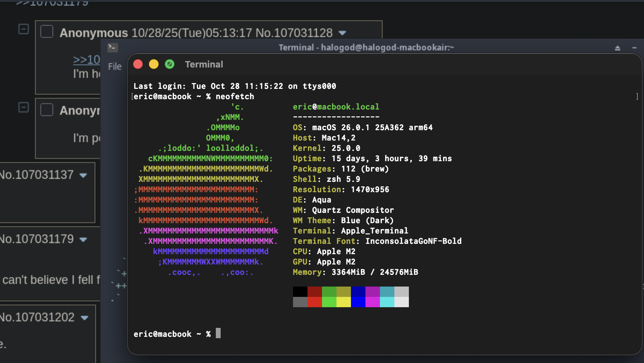The height and width of the screenshot is (363, 644).
Task: Click the 'Host: Mac14,2' line
Action: [324, 138]
